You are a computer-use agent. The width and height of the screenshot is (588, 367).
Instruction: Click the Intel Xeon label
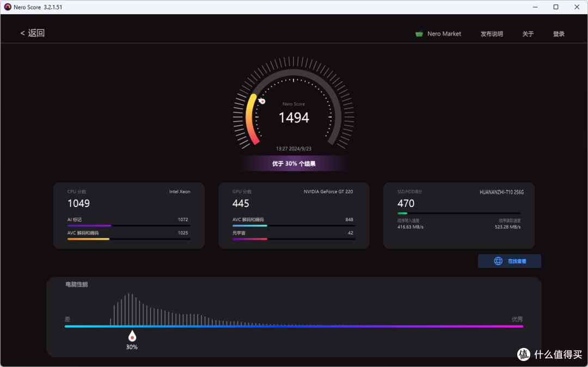(x=180, y=192)
